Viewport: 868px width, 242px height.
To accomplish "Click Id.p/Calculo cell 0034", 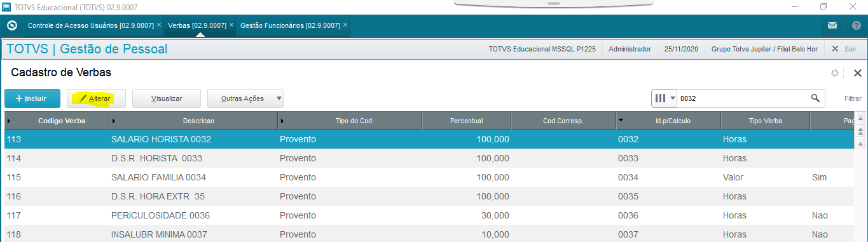I will [668, 177].
